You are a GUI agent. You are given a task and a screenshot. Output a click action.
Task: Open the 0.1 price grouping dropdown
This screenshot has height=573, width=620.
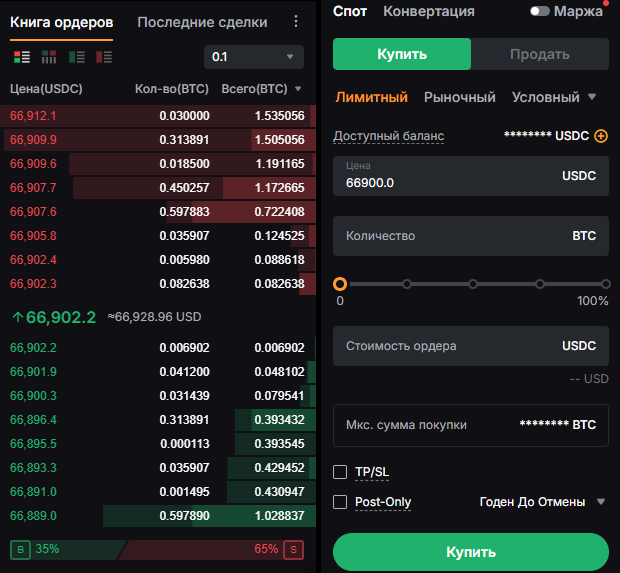[254, 57]
